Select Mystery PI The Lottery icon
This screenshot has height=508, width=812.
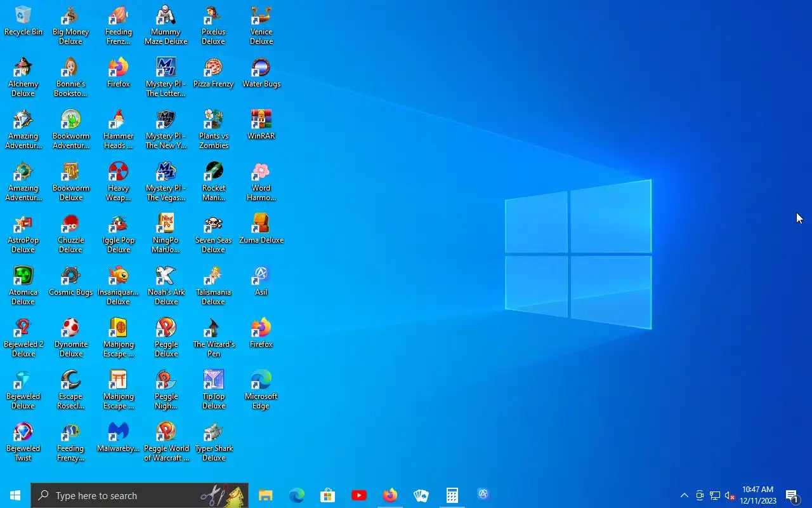(166, 77)
